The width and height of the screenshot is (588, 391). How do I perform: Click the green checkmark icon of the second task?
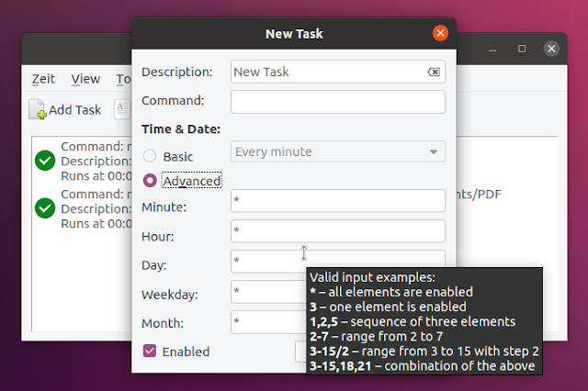[x=45, y=208]
